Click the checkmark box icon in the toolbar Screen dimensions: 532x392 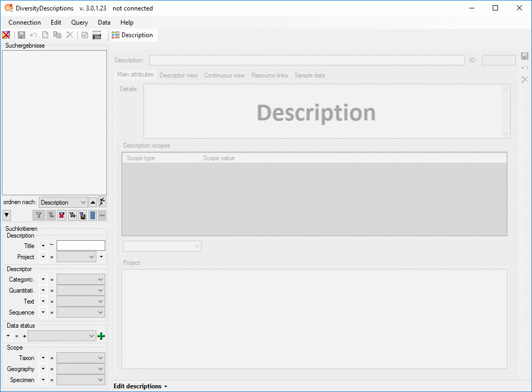[x=85, y=35]
